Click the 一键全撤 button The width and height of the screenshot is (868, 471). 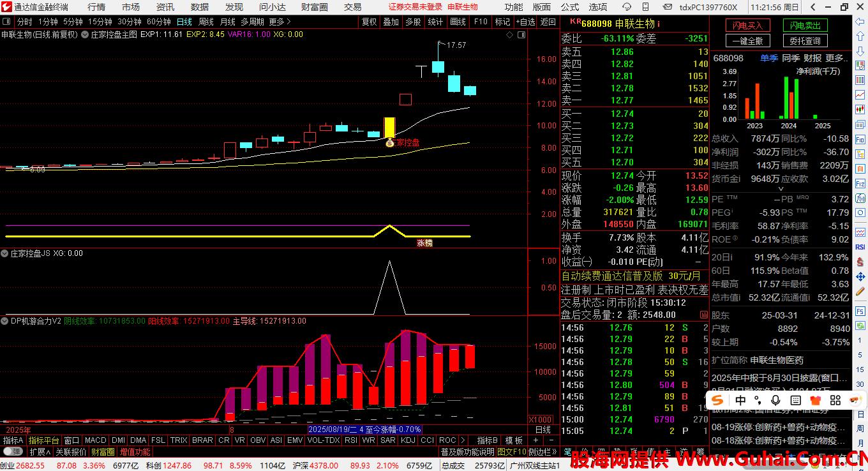click(x=747, y=41)
